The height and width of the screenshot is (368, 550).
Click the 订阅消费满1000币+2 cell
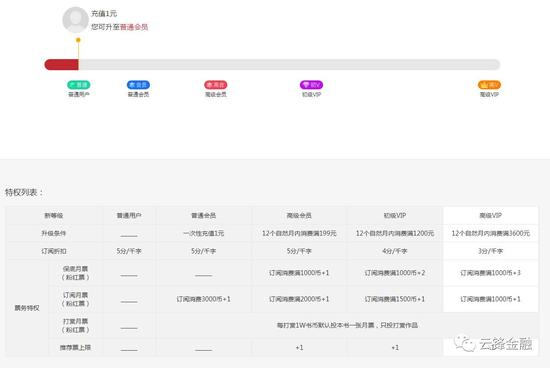tap(395, 273)
